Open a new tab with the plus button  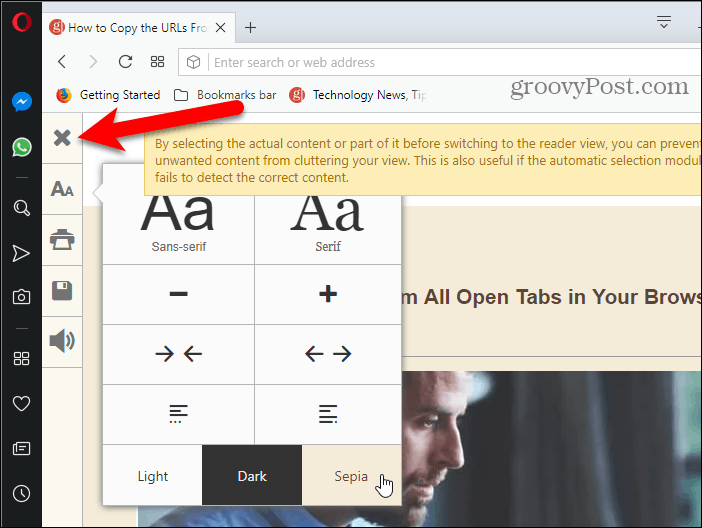pyautogui.click(x=250, y=28)
